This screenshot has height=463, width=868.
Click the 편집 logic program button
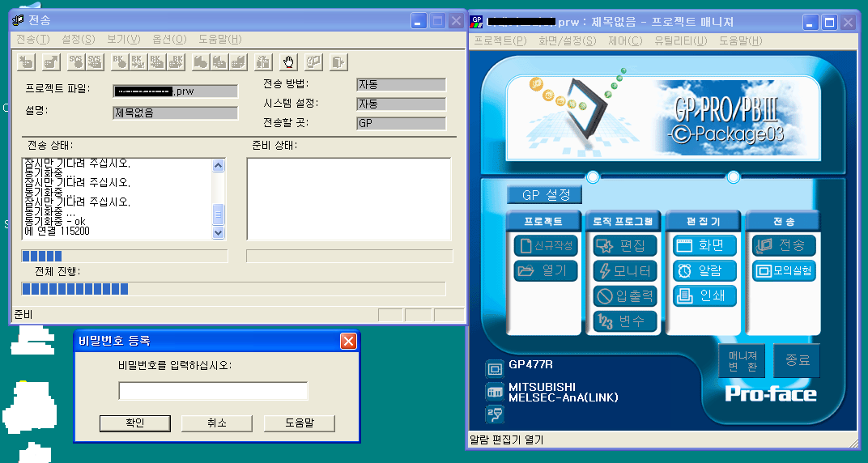coord(625,245)
